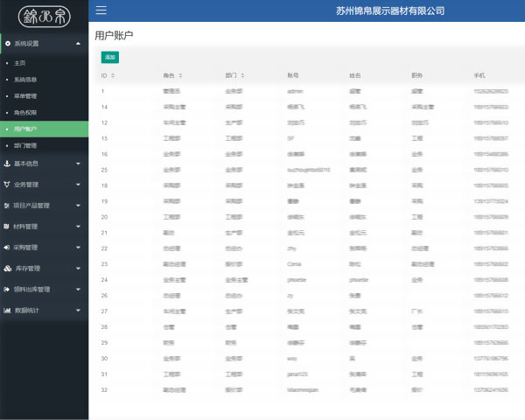Click the 采购管理 sidebar icon
Image resolution: width=525 pixels, height=420 pixels.
(x=8, y=248)
